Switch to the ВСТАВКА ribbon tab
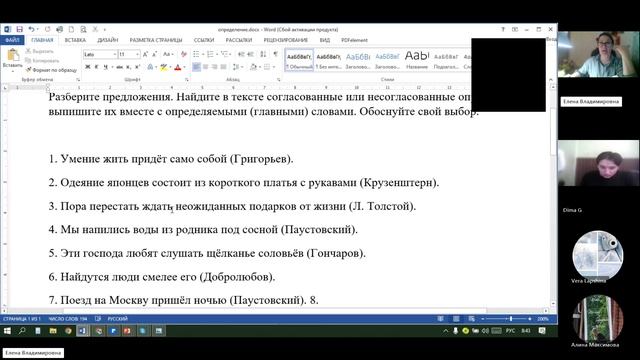The height and width of the screenshot is (360, 640). (x=75, y=40)
